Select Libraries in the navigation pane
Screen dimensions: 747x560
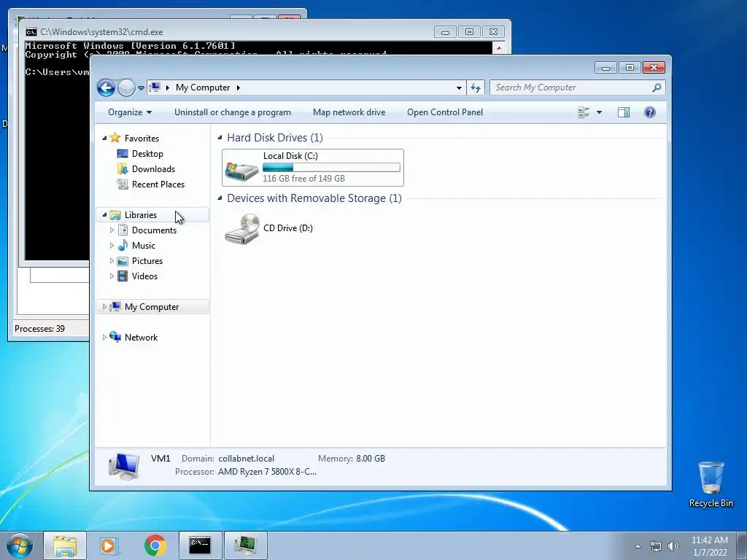141,215
